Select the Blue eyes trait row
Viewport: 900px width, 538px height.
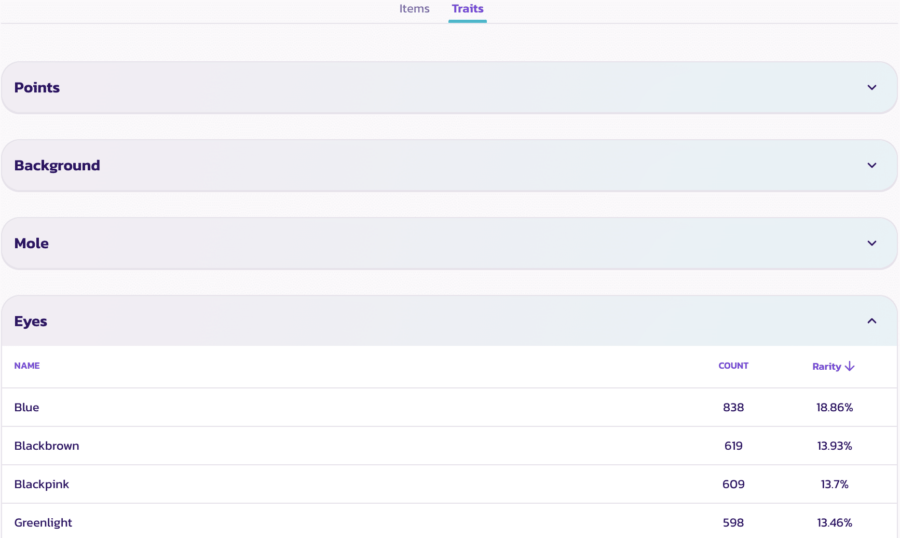27,408
